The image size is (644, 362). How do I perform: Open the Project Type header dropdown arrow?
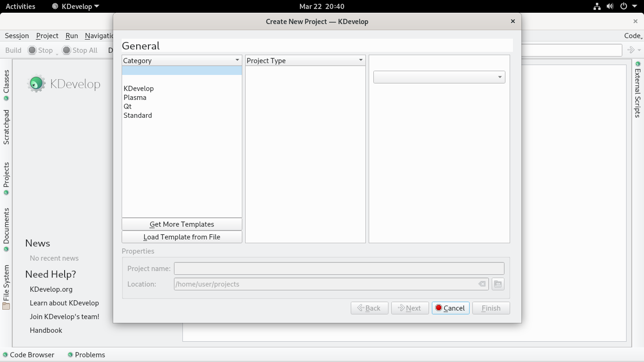(x=361, y=60)
